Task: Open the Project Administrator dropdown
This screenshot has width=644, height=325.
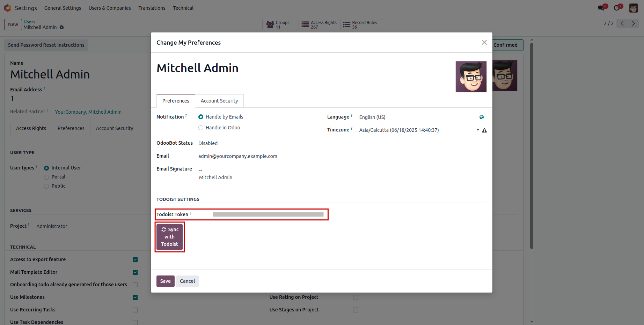Action: pyautogui.click(x=52, y=226)
